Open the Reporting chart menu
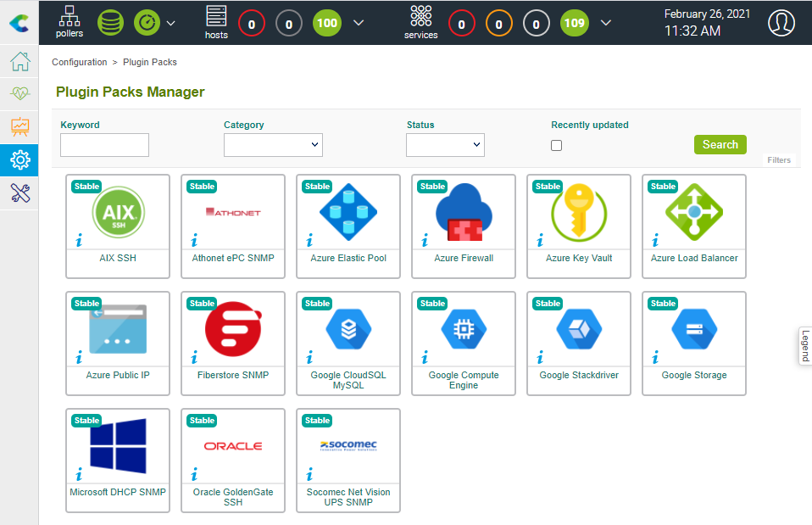Viewport: 812px width, 525px height. (x=19, y=127)
